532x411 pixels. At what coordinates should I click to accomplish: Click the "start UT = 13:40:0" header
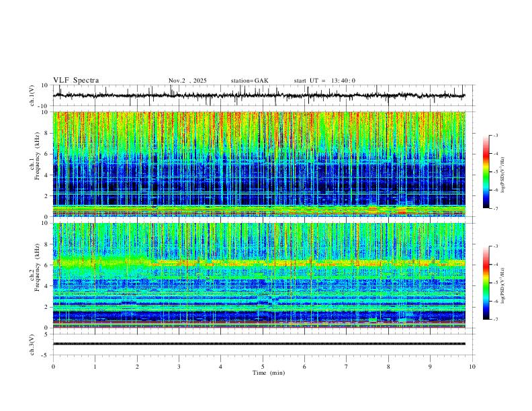pos(324,81)
